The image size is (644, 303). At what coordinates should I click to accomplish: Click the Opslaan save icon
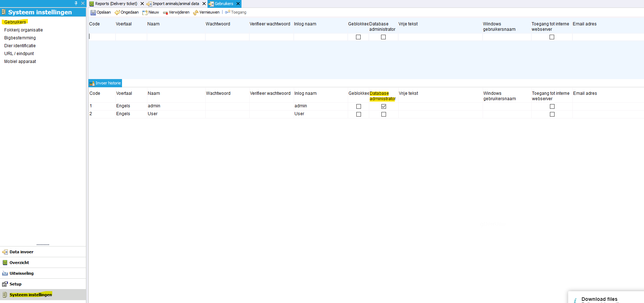coord(93,13)
